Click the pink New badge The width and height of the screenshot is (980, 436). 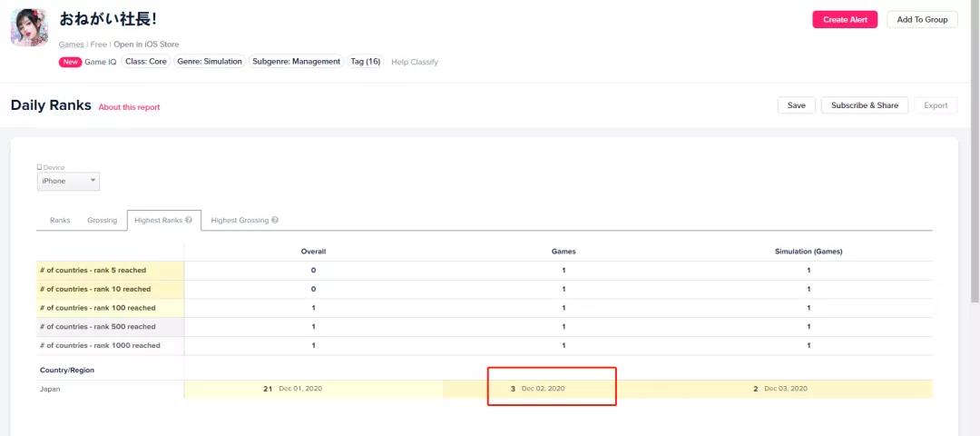coord(70,62)
